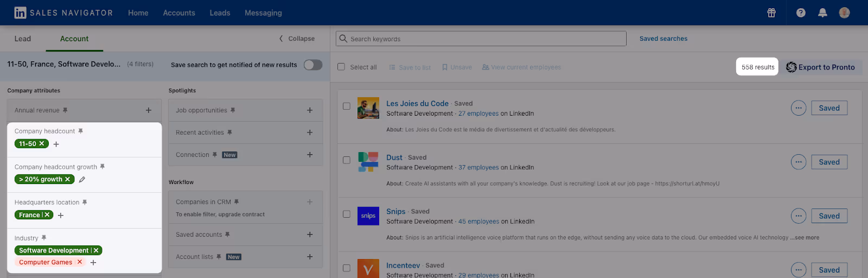Open Accounts in top navigation

[x=179, y=13]
